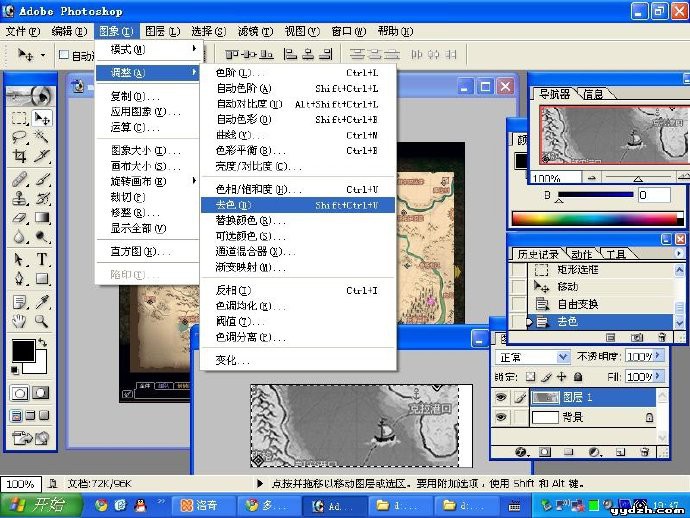The width and height of the screenshot is (690, 518).
Task: Select the Gradient tool
Action: coord(42,217)
